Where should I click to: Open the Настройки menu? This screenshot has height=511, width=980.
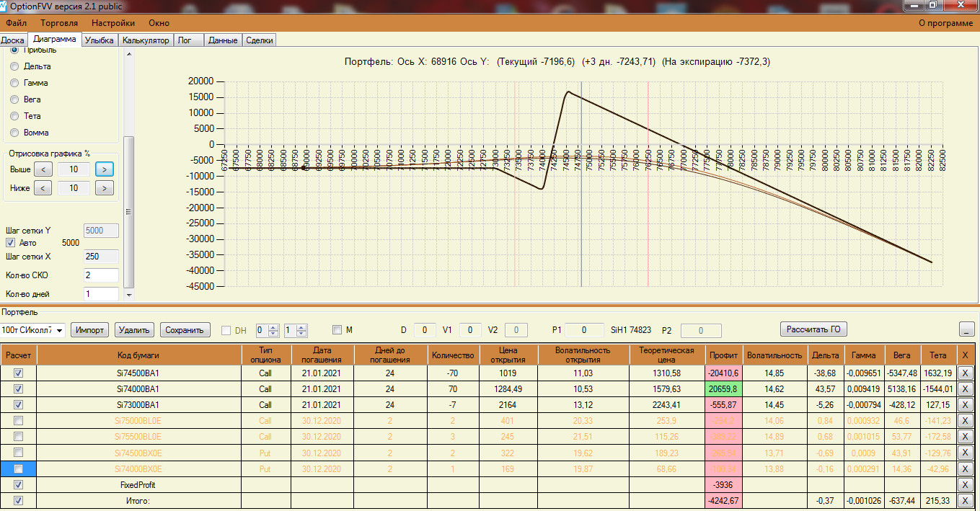click(x=113, y=23)
